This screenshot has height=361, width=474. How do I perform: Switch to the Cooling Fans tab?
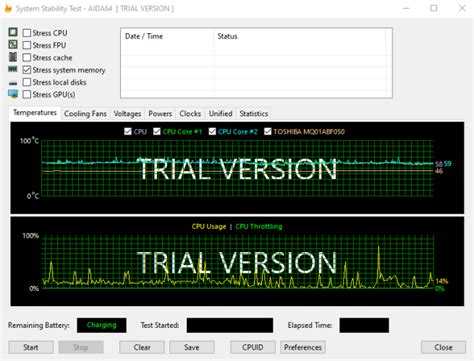coord(85,114)
